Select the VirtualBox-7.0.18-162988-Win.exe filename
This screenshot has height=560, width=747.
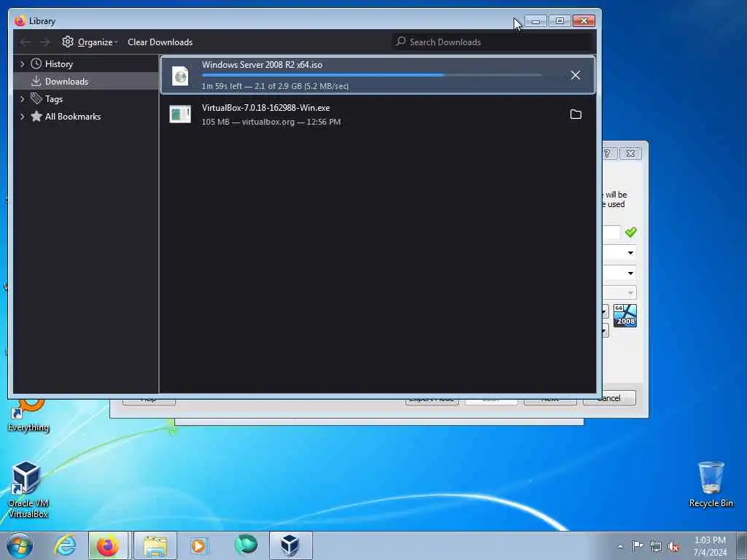coord(266,108)
